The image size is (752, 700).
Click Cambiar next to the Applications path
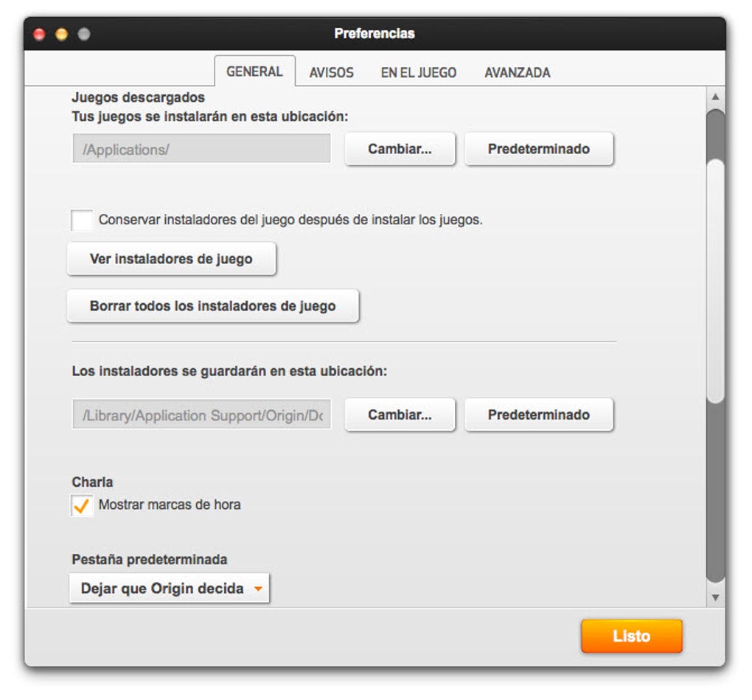pyautogui.click(x=400, y=148)
